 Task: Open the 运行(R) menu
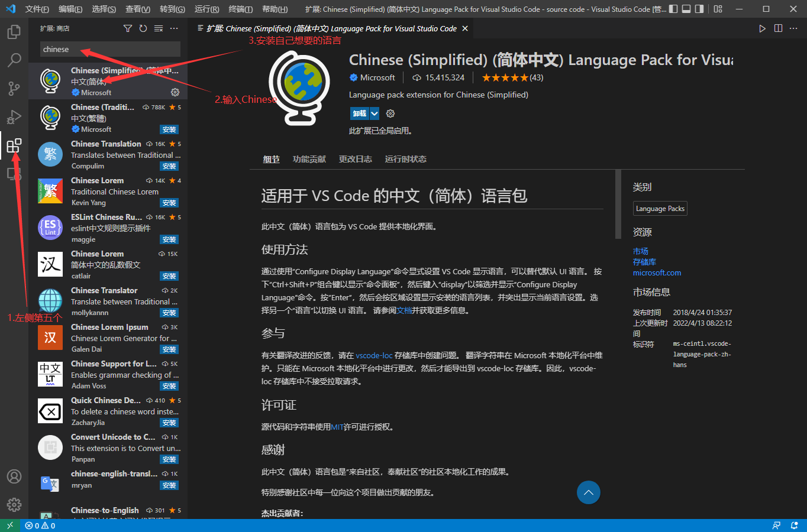[x=206, y=9]
